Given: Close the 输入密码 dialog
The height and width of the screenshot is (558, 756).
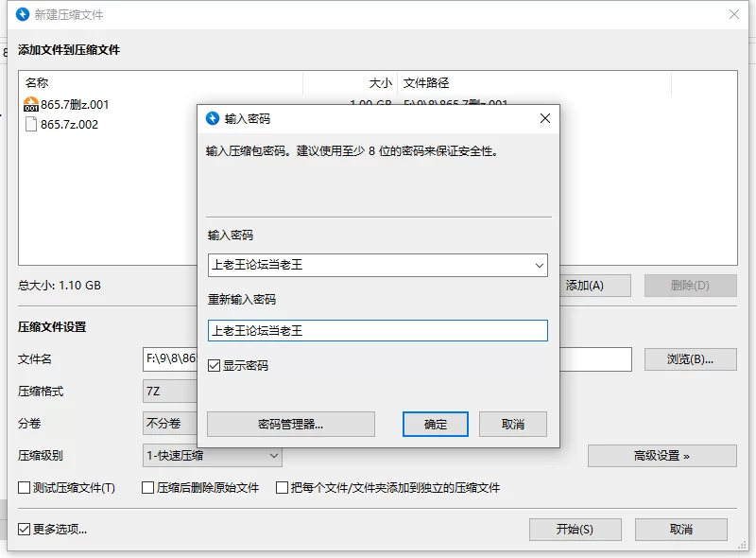Looking at the screenshot, I should [545, 118].
